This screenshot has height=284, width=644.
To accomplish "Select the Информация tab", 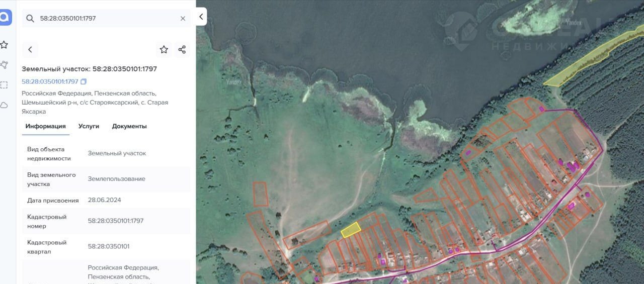I will click(x=45, y=126).
